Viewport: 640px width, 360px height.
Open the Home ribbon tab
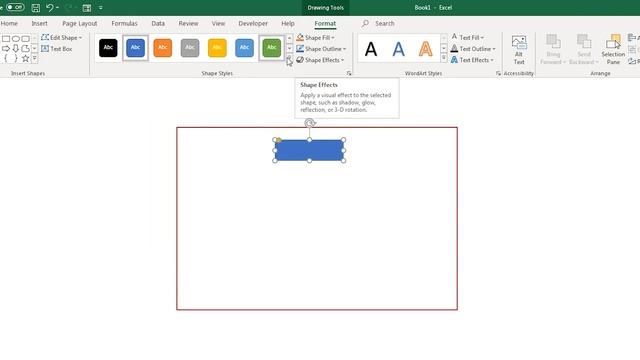click(9, 24)
